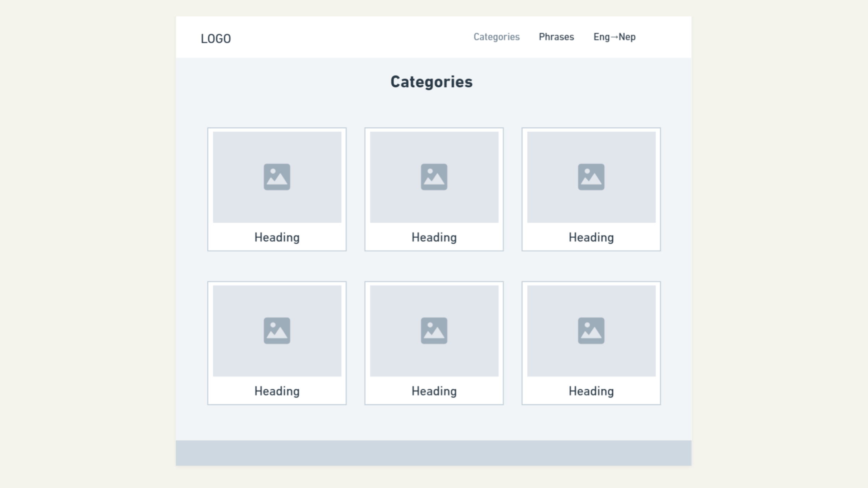
Task: Click image icon in top-left card
Action: click(277, 177)
